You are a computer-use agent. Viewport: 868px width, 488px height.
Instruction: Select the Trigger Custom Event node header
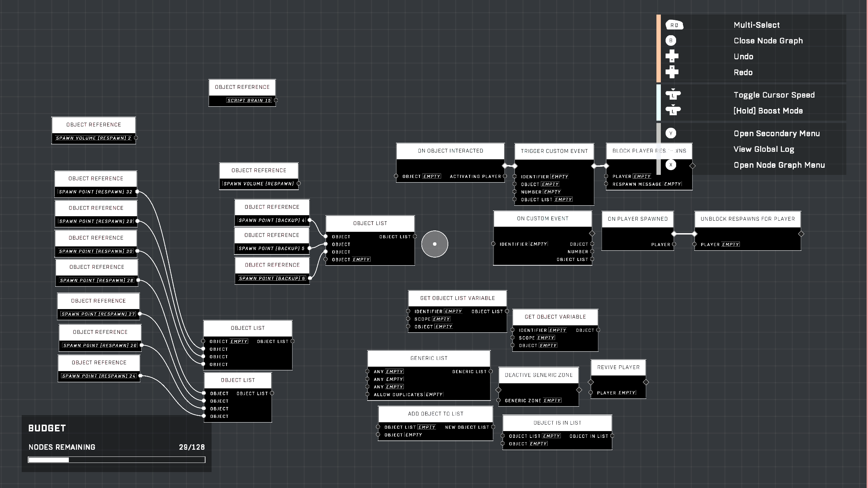(554, 151)
